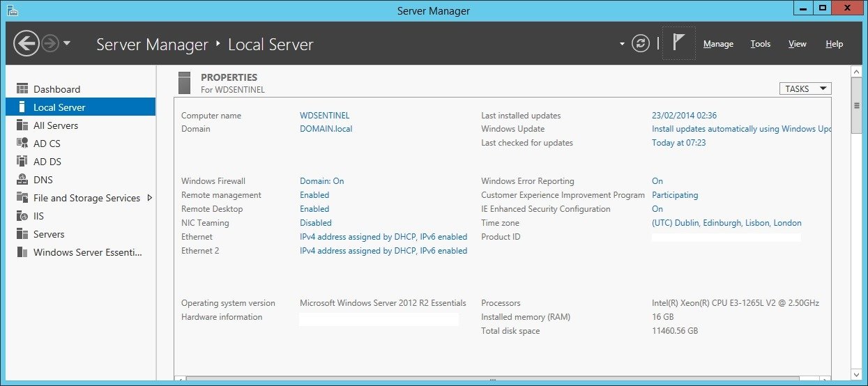The image size is (868, 386).
Task: Click the Dashboard icon in the sidebar
Action: 22,89
